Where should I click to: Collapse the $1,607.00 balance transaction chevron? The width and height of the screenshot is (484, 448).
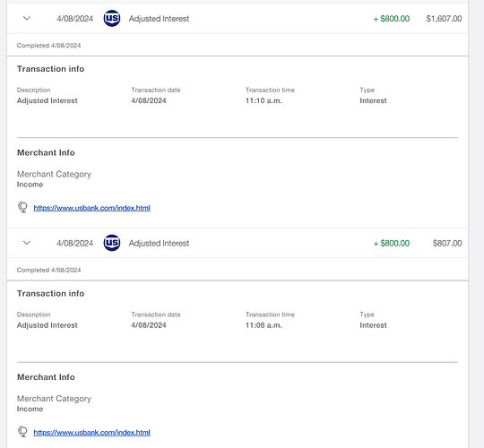pyautogui.click(x=27, y=18)
